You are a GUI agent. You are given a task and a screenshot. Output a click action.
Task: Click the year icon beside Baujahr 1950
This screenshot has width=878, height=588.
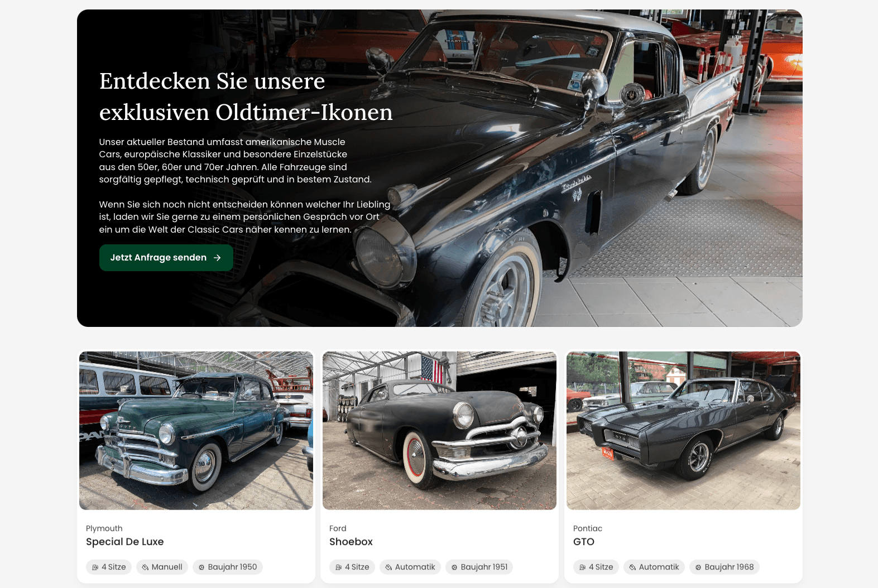[201, 567]
